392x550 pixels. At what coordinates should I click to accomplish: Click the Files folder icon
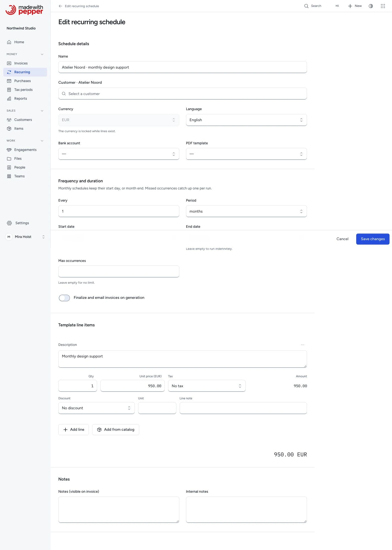click(x=9, y=159)
